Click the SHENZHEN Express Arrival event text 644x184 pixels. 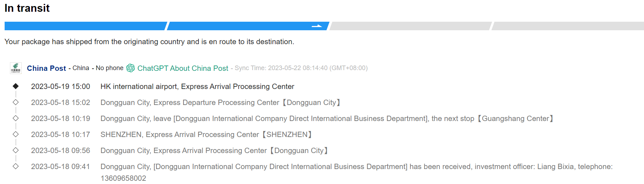tap(206, 135)
